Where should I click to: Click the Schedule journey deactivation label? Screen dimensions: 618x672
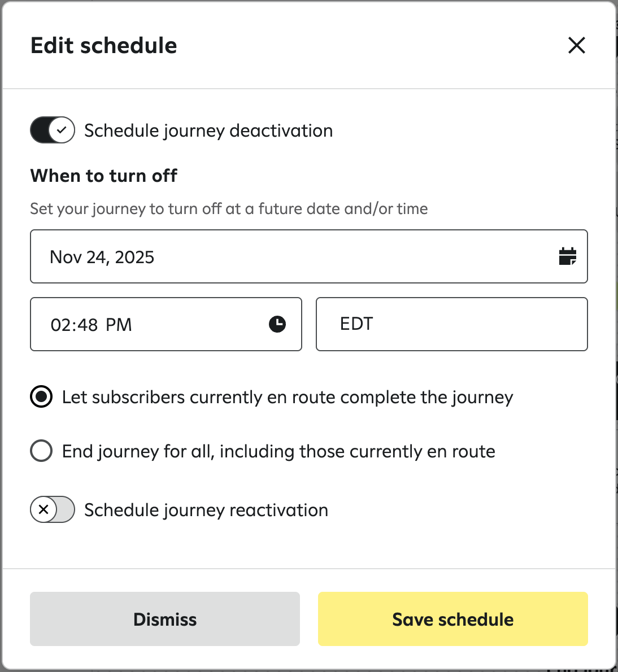(208, 131)
